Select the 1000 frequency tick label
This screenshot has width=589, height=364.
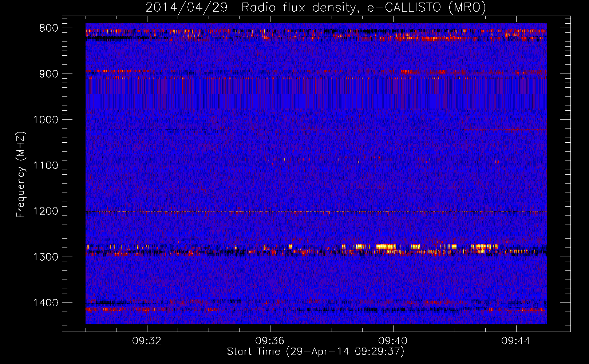[x=46, y=120]
